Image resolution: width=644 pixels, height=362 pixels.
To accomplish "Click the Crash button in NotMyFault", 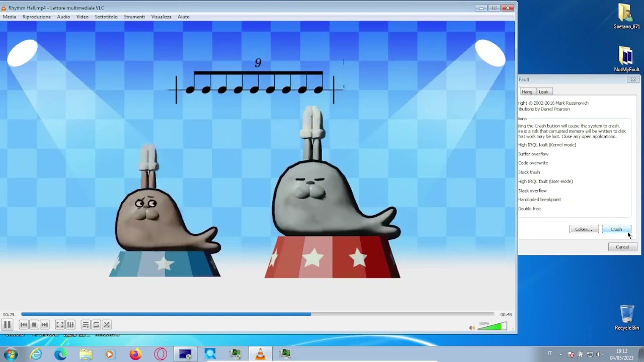I will (616, 229).
